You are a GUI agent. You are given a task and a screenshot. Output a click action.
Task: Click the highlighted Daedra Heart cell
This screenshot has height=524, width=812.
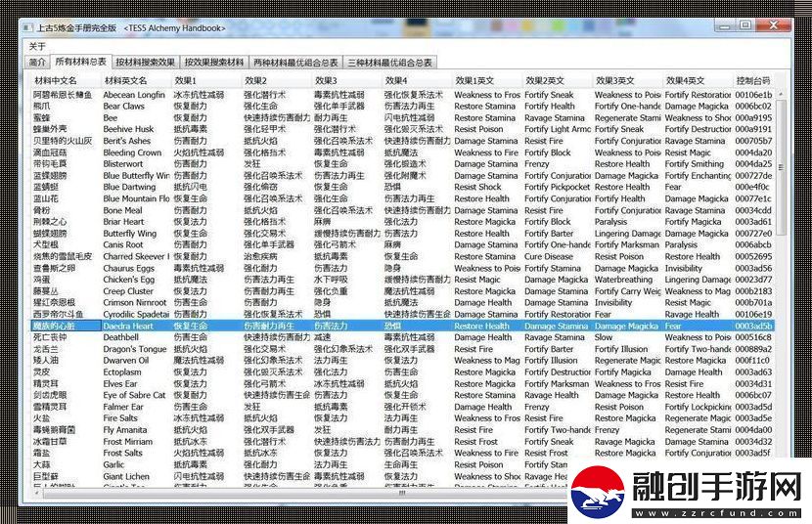pyautogui.click(x=136, y=326)
